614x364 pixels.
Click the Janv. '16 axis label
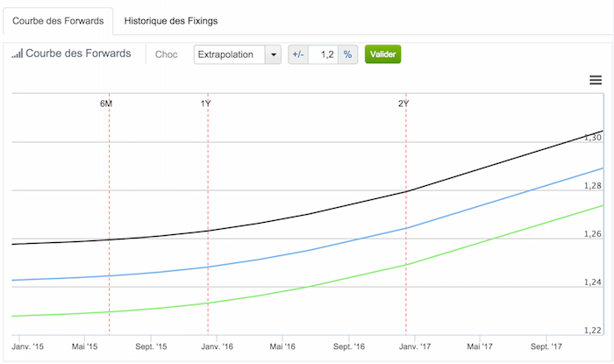click(217, 346)
